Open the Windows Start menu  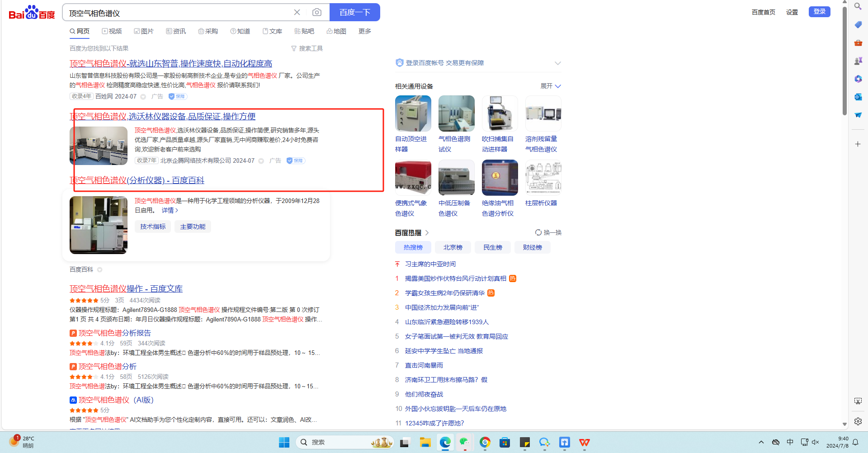pyautogui.click(x=284, y=442)
